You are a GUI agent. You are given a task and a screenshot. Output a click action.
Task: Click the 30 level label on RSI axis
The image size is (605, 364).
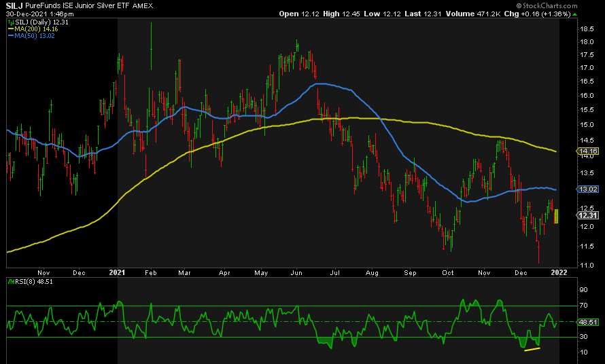point(584,337)
